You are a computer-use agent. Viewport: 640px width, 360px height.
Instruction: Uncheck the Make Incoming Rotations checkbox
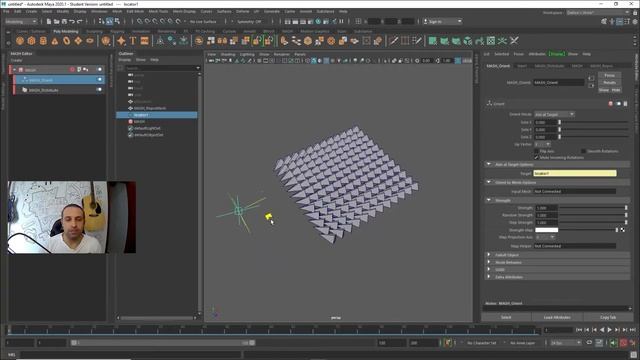coord(536,157)
